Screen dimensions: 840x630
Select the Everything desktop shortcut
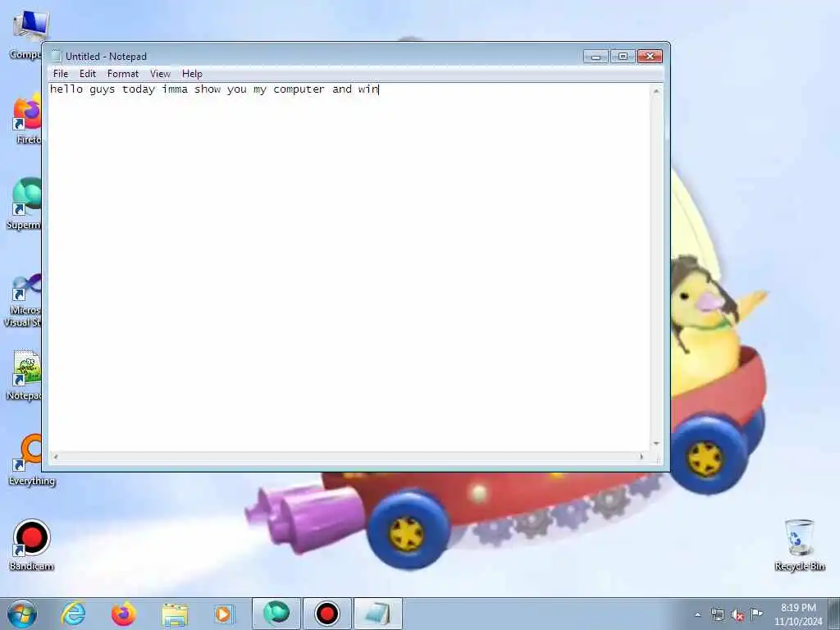pos(31,459)
